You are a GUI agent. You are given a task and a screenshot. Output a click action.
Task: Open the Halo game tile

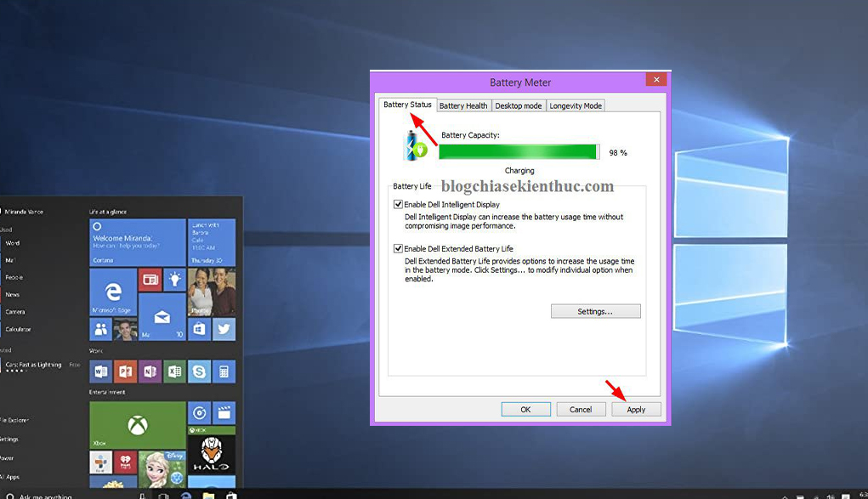click(x=212, y=450)
